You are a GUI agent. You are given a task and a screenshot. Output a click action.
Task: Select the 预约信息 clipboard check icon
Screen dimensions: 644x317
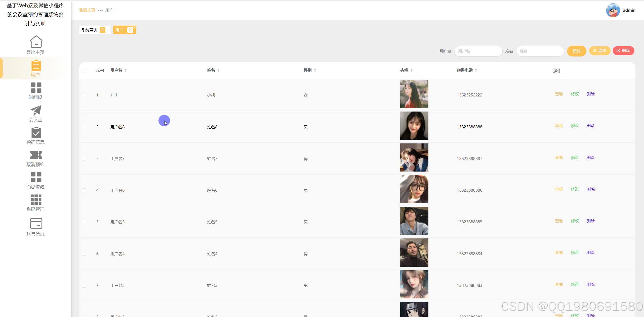click(x=36, y=133)
